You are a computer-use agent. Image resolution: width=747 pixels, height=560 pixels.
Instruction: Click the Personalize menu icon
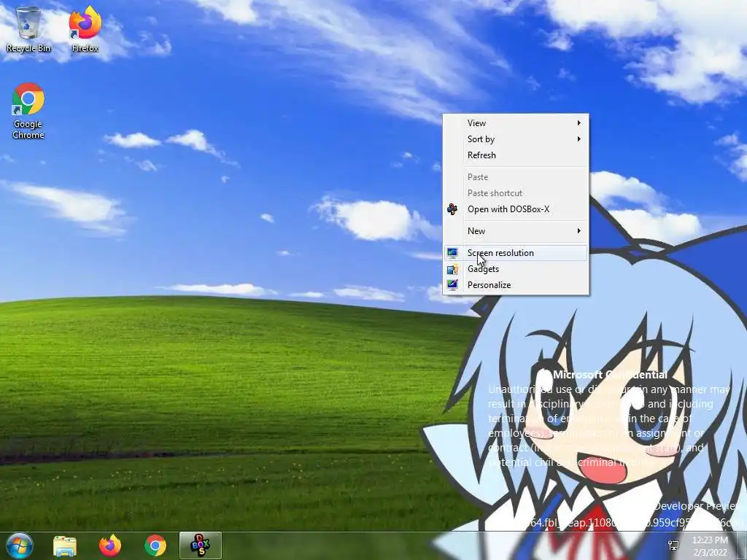[x=452, y=285]
